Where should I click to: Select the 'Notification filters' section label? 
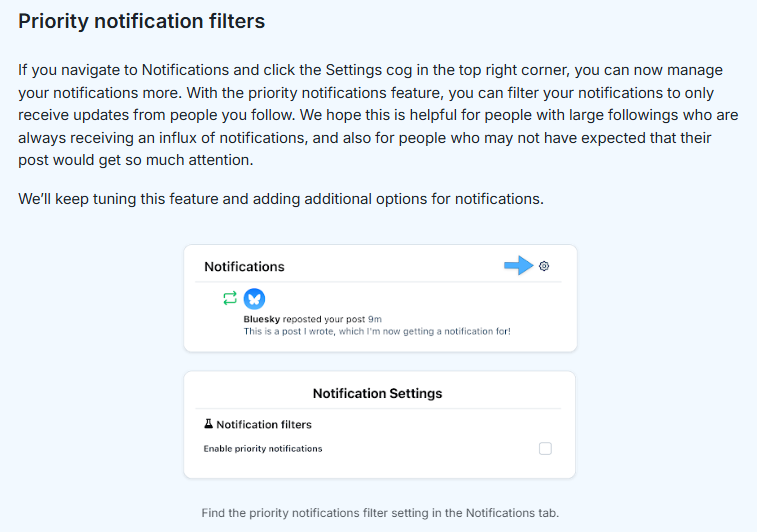(264, 424)
